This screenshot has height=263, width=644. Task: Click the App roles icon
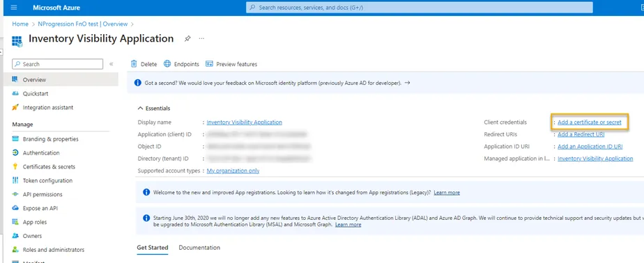coord(15,222)
